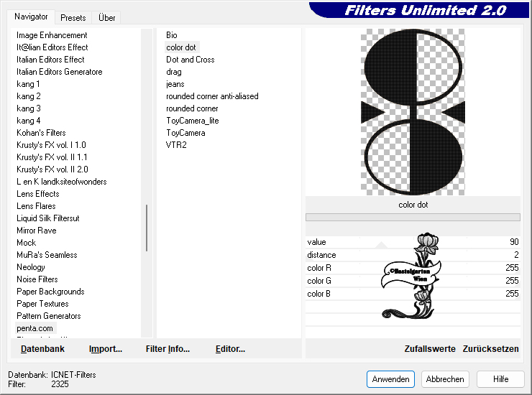The height and width of the screenshot is (395, 532).
Task: Select Liquid Silk Filtersut category
Action: [x=48, y=218]
